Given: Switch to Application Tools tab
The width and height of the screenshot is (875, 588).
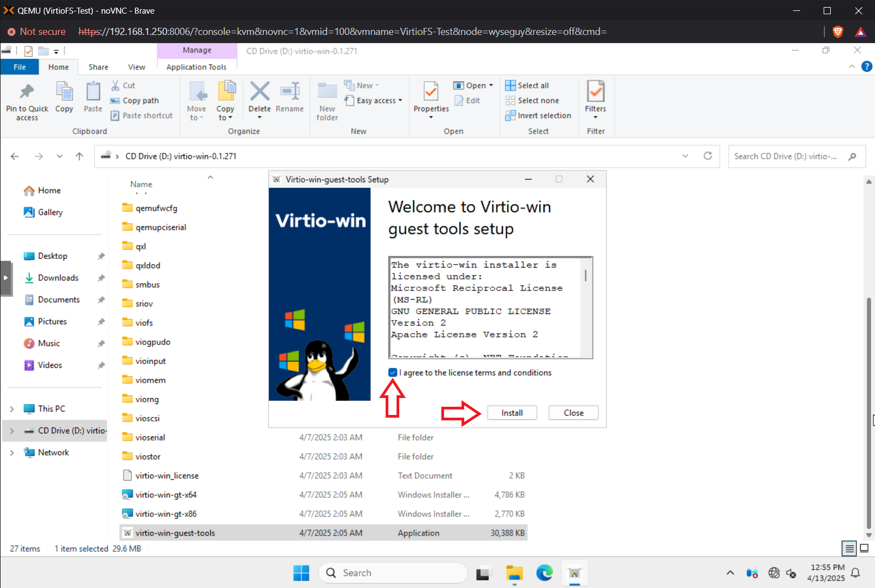Looking at the screenshot, I should tap(196, 67).
